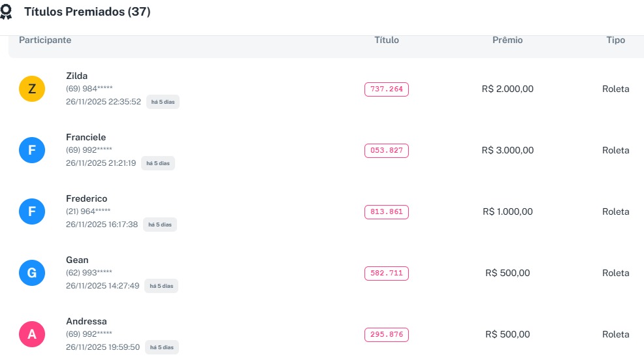
Task: Click Frederico's blue F avatar
Action: tap(32, 211)
